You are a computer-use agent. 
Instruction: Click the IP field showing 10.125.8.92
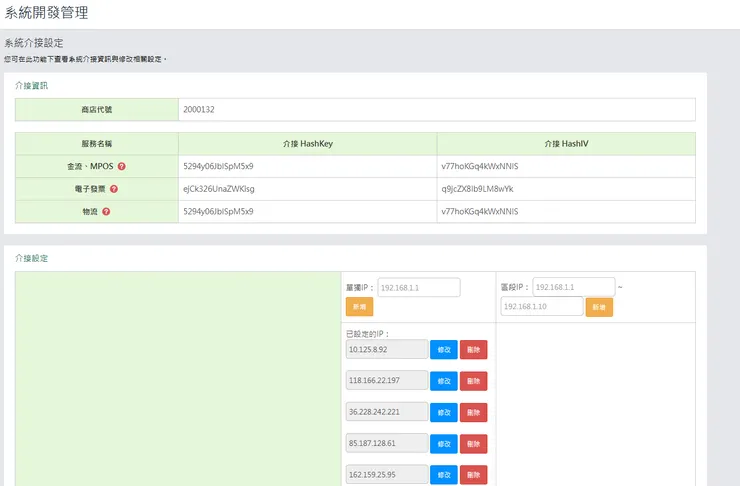click(x=387, y=349)
